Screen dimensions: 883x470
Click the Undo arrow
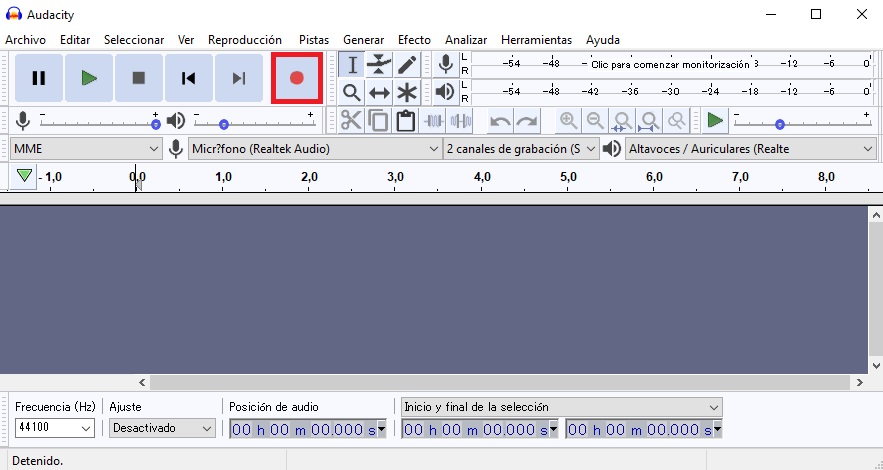500,120
